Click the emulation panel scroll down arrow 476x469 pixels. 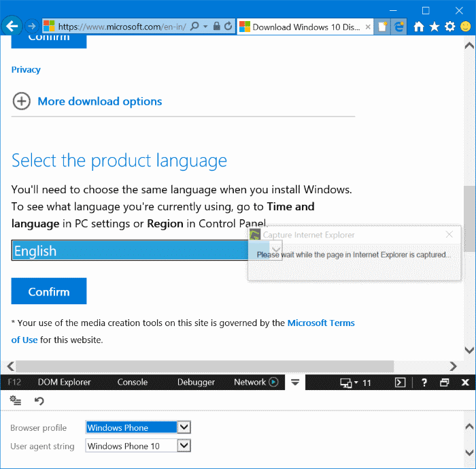tap(469, 453)
